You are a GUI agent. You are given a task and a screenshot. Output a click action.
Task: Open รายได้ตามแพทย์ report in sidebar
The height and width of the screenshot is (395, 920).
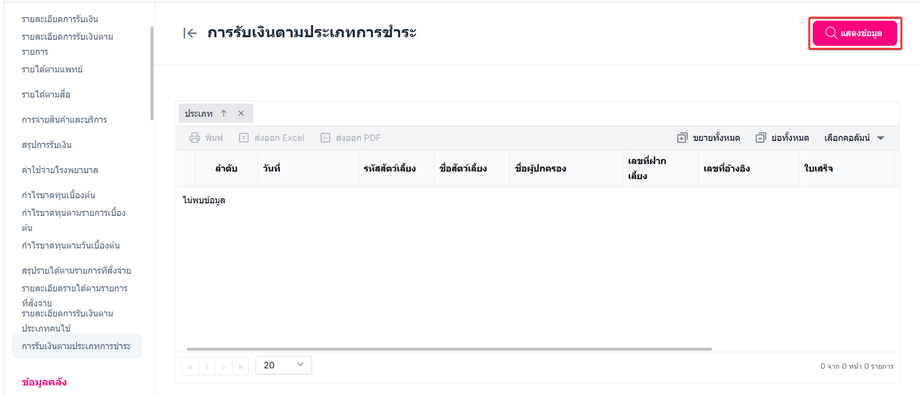tap(52, 69)
